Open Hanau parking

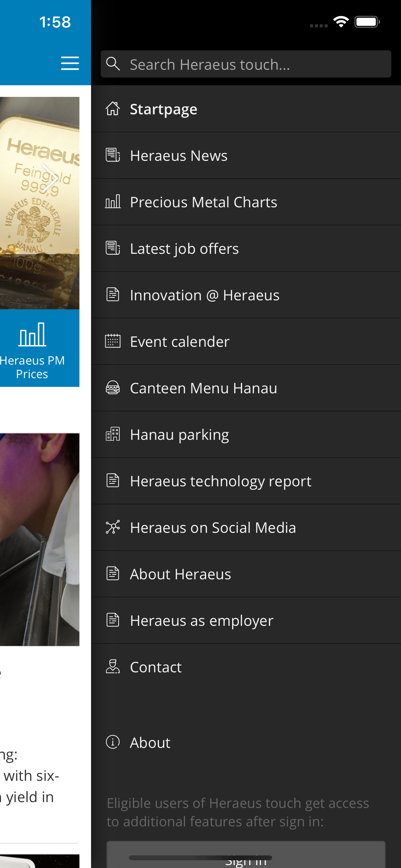(246, 434)
